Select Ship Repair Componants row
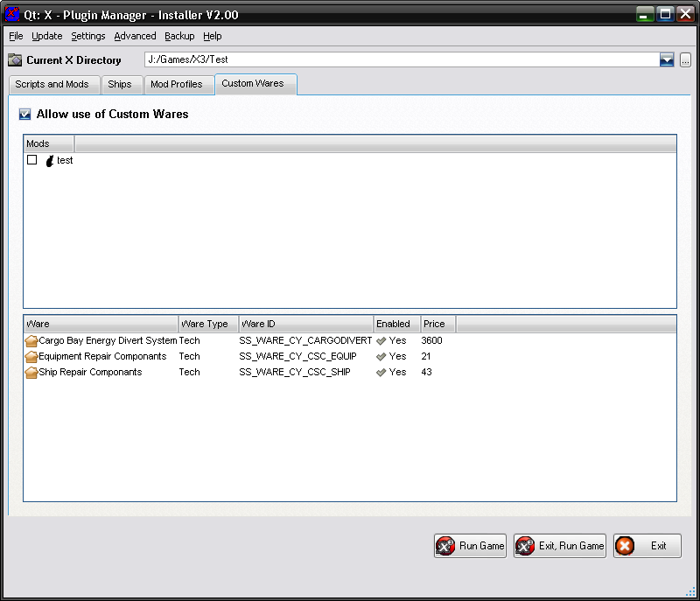 [x=350, y=372]
